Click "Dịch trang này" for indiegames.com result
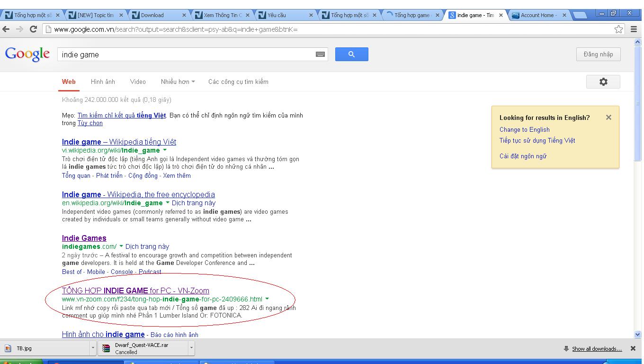Image resolution: width=644 pixels, height=364 pixels. click(x=147, y=246)
